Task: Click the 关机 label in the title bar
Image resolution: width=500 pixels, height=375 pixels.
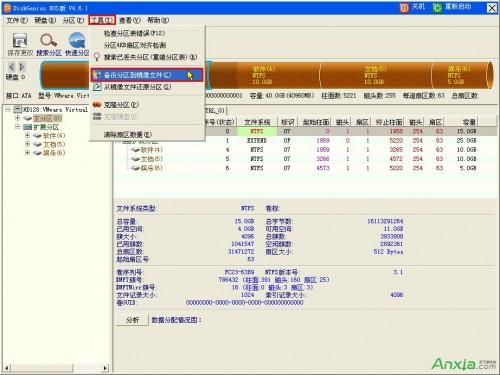Action: click(418, 7)
